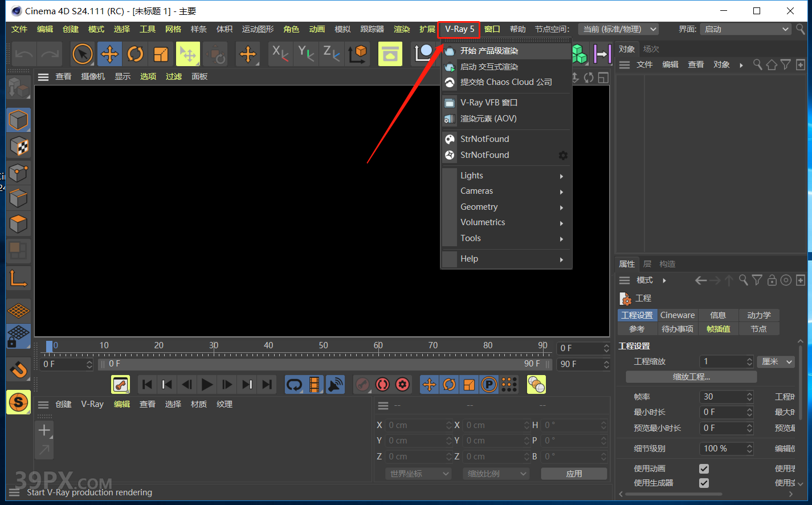The image size is (812, 505).
Task: Click the 帧率 value field
Action: pos(727,397)
